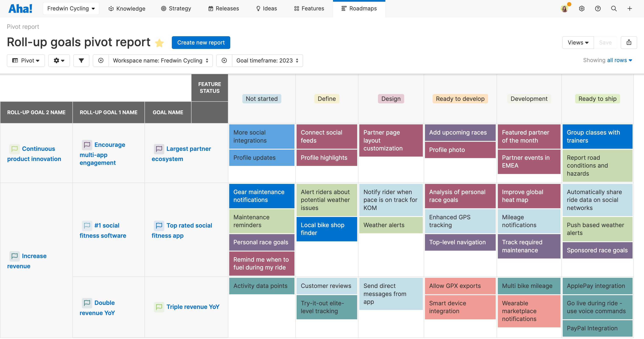This screenshot has width=644, height=339.
Task: Remove the Workspace name filter with its X
Action: point(101,61)
